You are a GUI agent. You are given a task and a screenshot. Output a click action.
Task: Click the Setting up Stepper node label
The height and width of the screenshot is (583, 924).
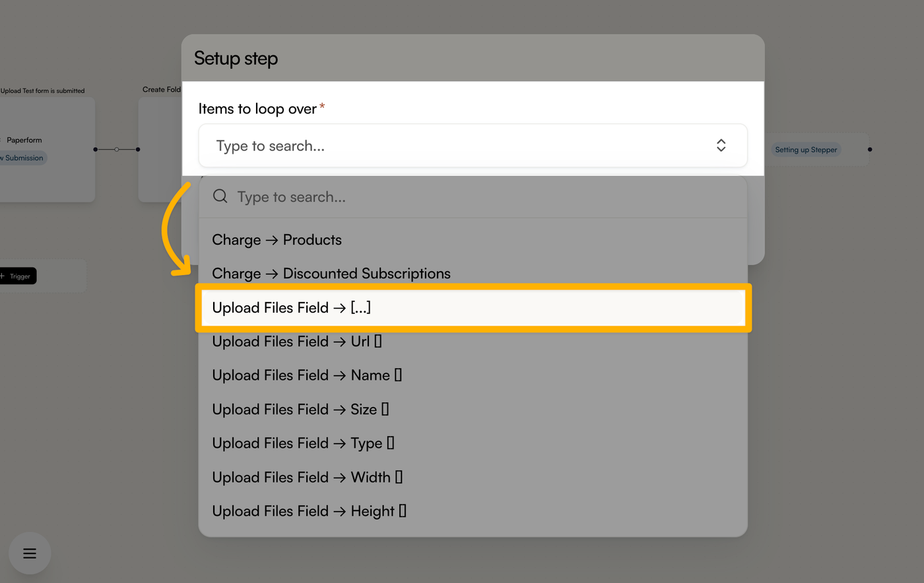(806, 150)
